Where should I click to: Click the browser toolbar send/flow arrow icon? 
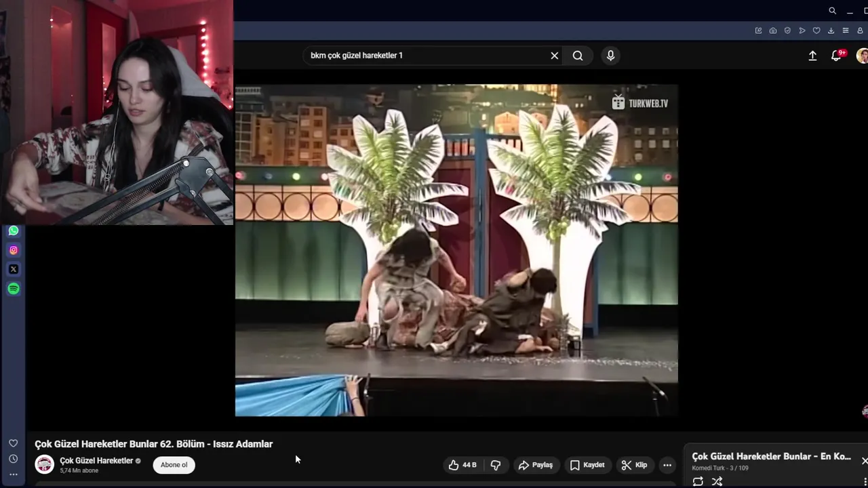click(802, 30)
